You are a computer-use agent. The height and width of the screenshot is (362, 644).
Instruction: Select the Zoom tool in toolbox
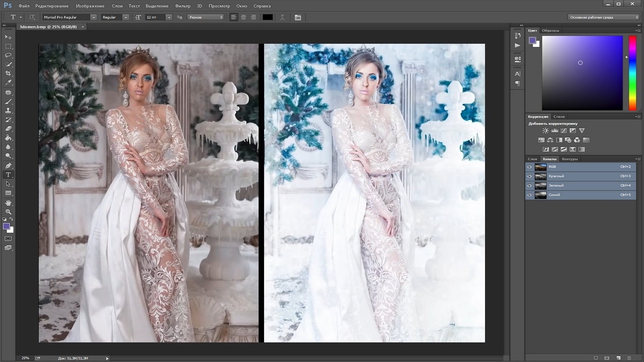coord(8,212)
